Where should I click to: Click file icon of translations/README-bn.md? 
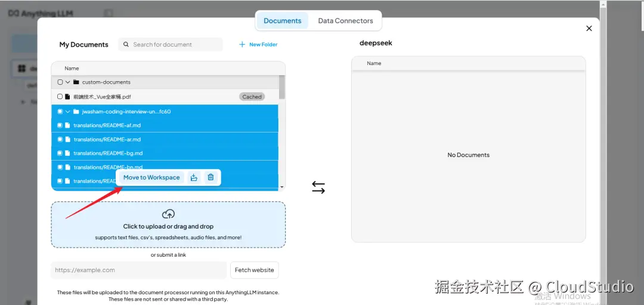tap(67, 167)
